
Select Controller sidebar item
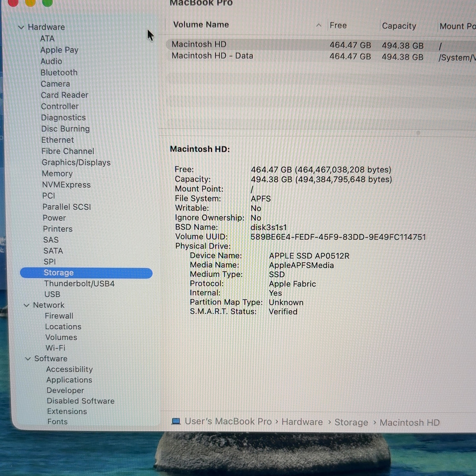59,106
